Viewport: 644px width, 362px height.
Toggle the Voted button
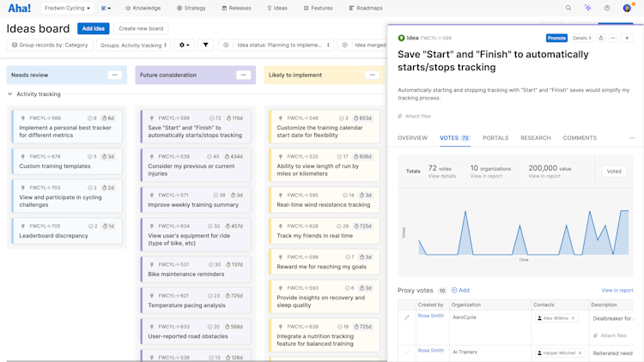614,172
